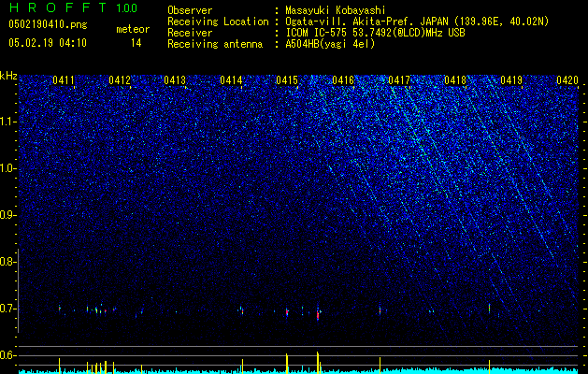Image resolution: width=588 pixels, height=374 pixels.
Task: Click the meteor echo at 0414 on 0.7 kHz
Action: coord(241,309)
